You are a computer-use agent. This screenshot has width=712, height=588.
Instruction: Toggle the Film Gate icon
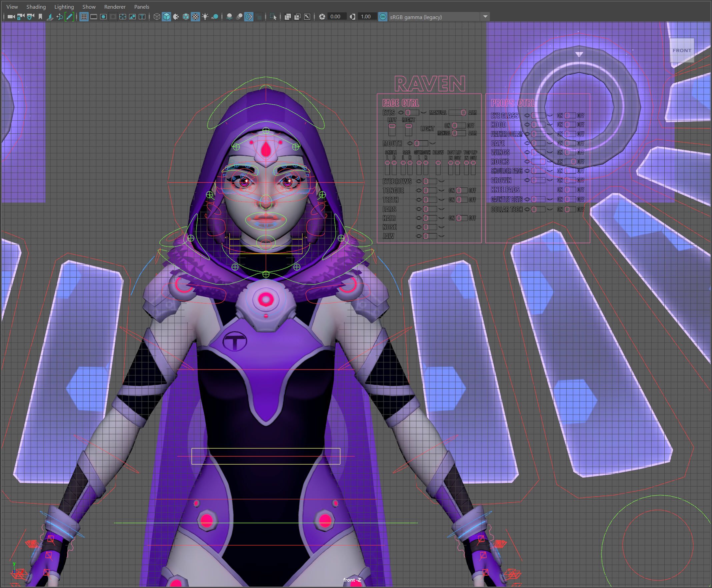tap(94, 17)
